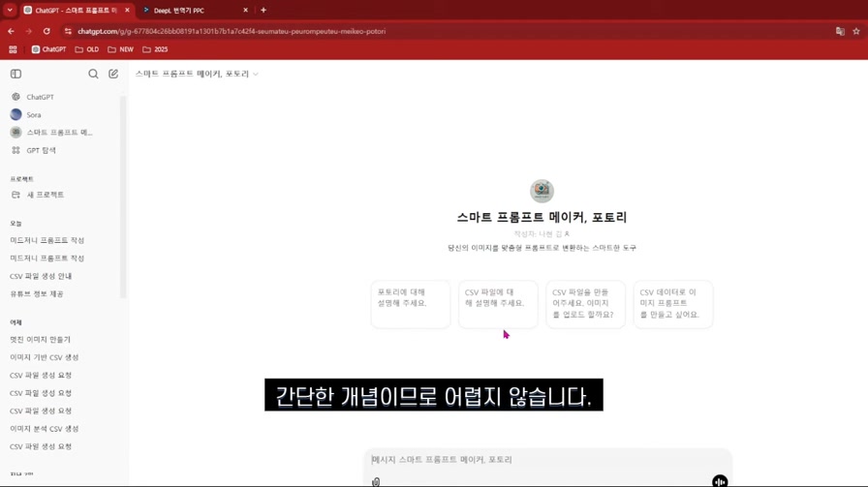
Task: Click the address bar URL
Action: 232,32
